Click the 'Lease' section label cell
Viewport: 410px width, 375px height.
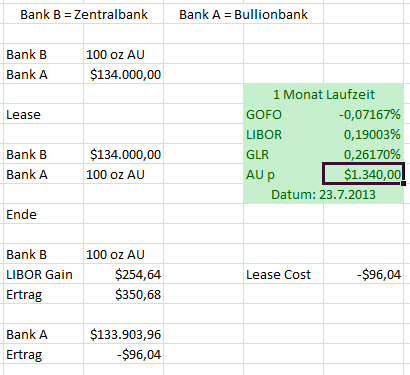43,114
